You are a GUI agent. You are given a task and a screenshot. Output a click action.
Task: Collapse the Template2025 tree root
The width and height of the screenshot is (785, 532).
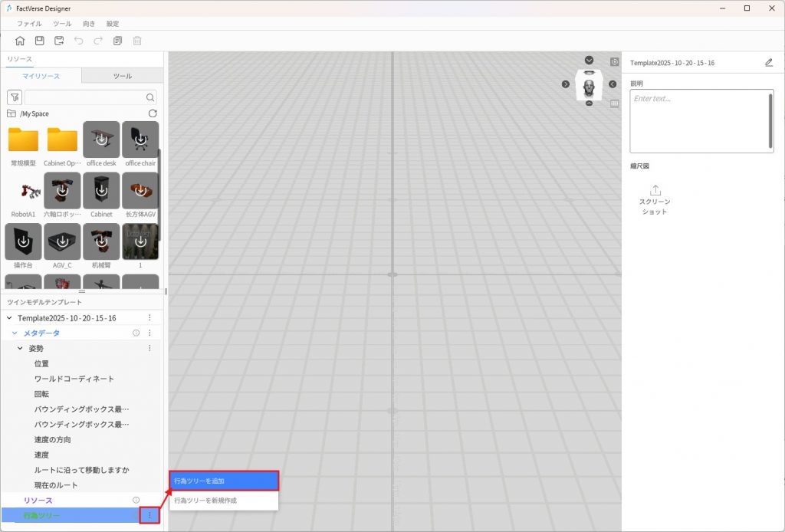(x=9, y=317)
